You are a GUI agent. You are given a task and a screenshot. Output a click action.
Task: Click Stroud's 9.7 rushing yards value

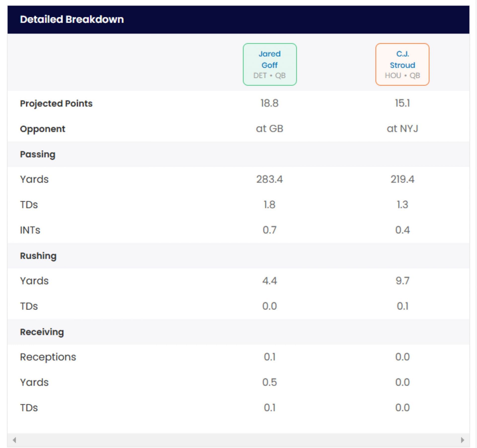[x=402, y=281]
